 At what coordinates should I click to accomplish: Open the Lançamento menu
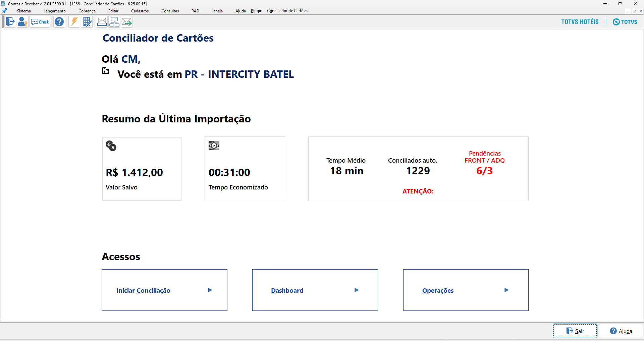55,11
